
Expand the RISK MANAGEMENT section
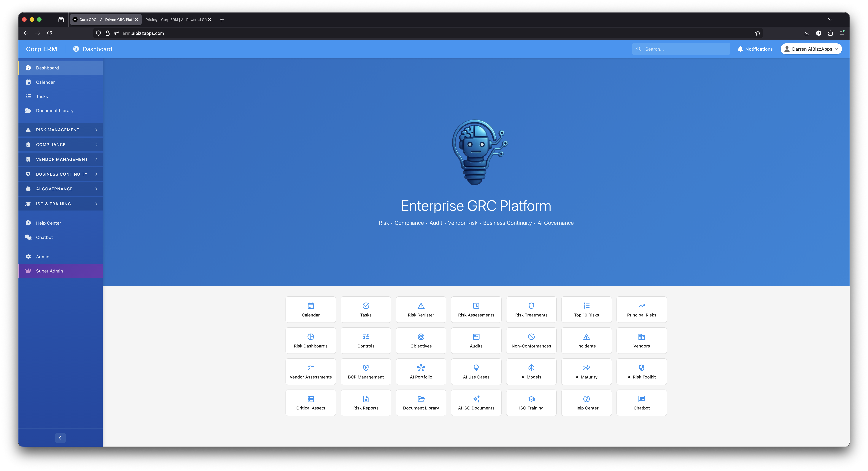point(60,130)
